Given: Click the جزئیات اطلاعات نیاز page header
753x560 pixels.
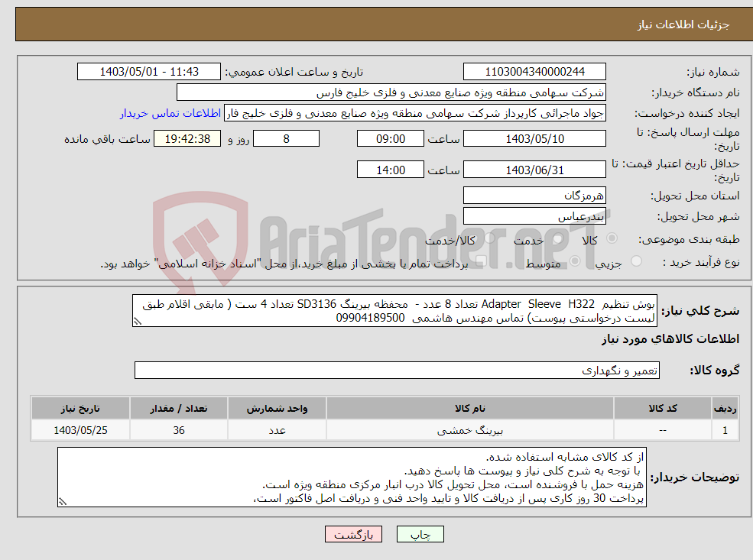Looking at the screenshot, I should pyautogui.click(x=683, y=24).
